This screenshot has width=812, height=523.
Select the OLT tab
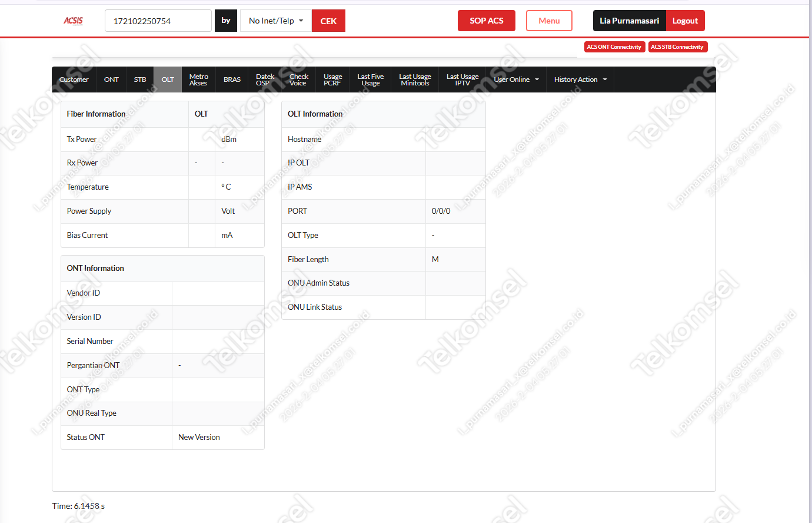coord(168,80)
